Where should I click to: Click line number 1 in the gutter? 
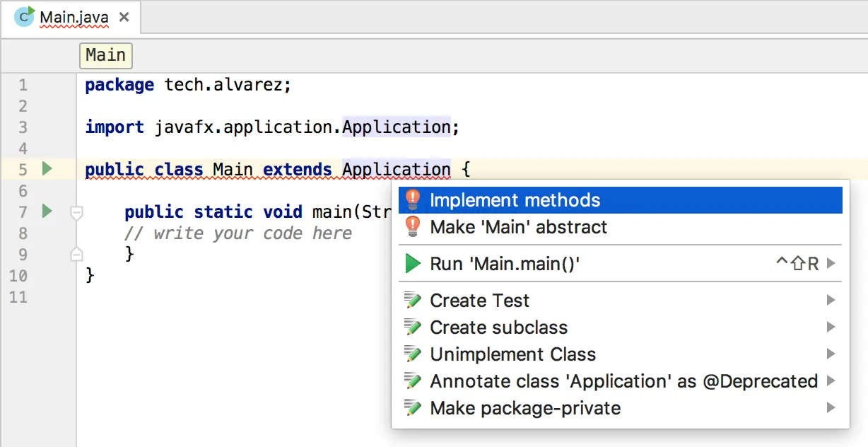(23, 85)
